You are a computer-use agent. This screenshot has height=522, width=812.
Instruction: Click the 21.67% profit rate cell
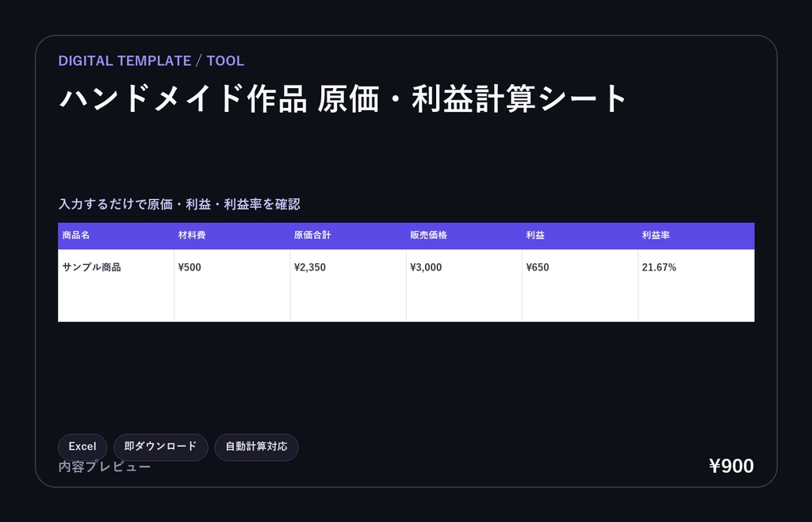tap(696, 286)
